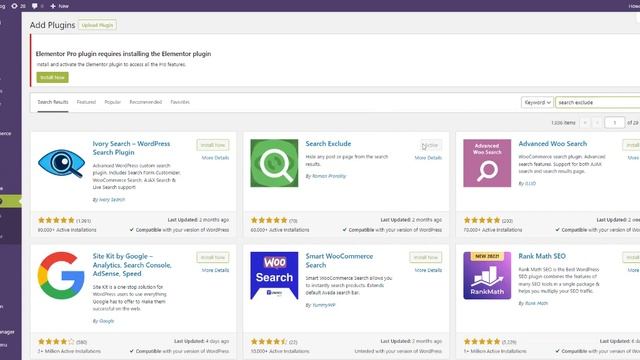Click the Advanced Woo Search author link
The width and height of the screenshot is (640, 360).
(x=530, y=183)
